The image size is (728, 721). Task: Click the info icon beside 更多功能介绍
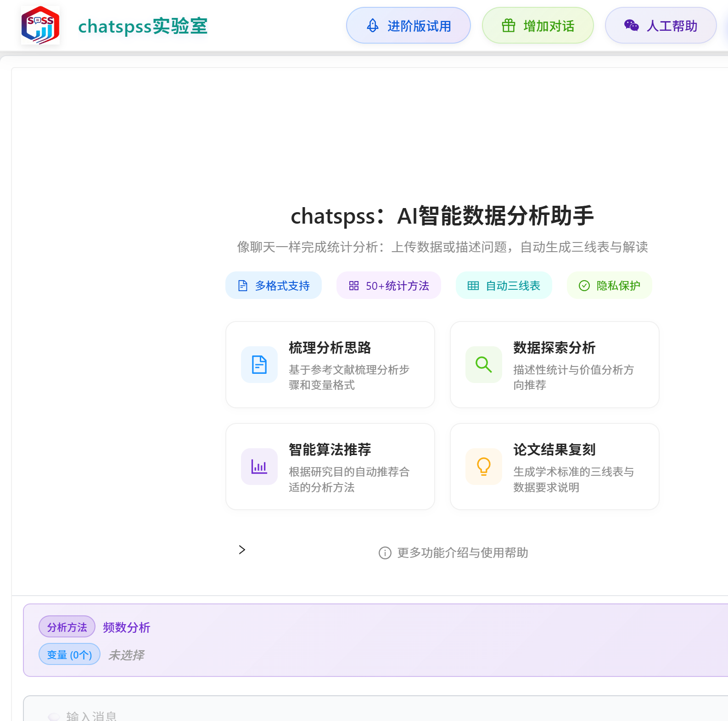(385, 553)
